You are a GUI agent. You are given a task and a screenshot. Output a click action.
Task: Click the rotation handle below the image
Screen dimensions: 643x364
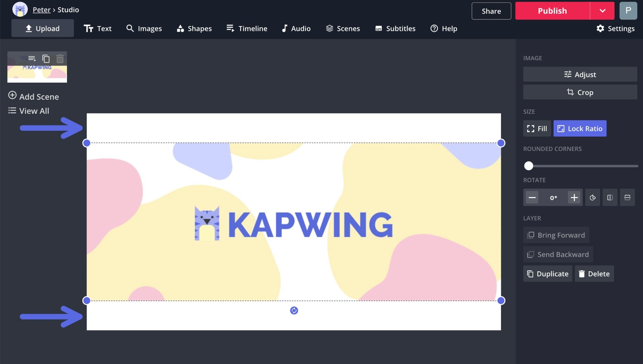(x=294, y=310)
